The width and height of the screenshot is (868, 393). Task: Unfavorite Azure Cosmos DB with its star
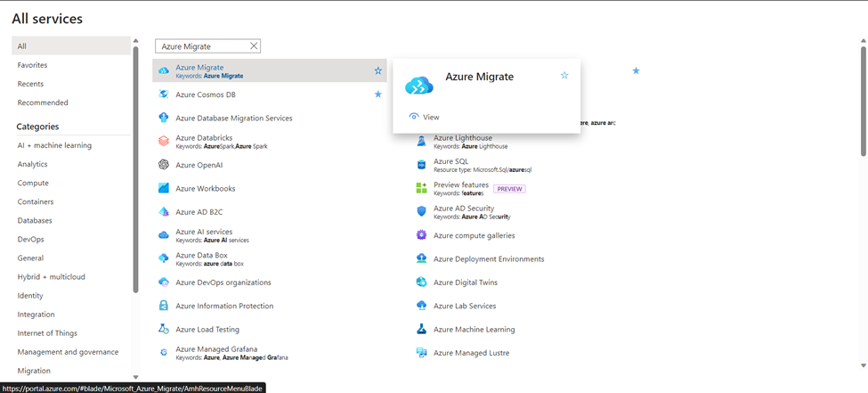pyautogui.click(x=378, y=94)
